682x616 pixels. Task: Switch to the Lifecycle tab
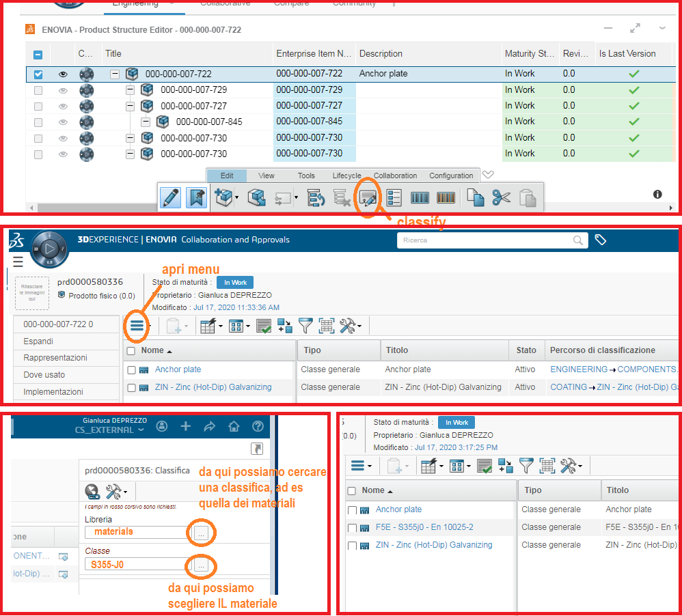(346, 176)
